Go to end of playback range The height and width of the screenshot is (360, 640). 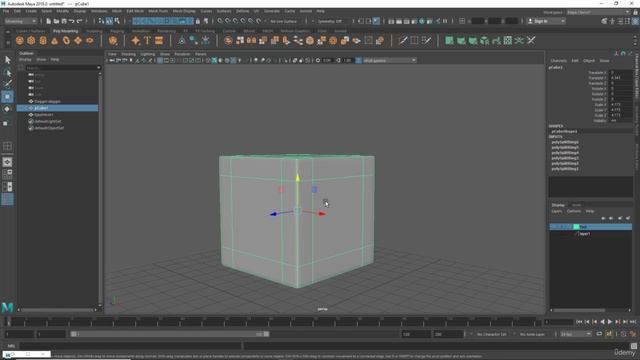633,322
